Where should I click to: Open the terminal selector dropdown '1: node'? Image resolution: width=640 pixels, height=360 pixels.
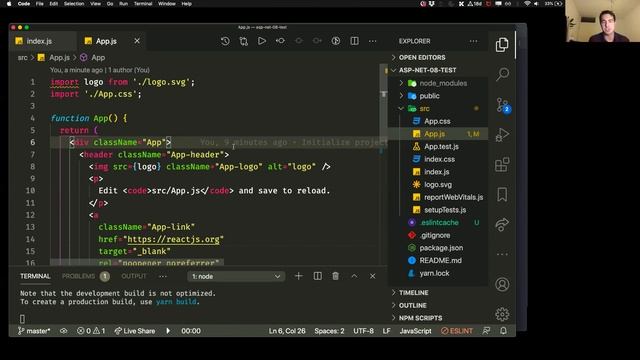tap(236, 276)
